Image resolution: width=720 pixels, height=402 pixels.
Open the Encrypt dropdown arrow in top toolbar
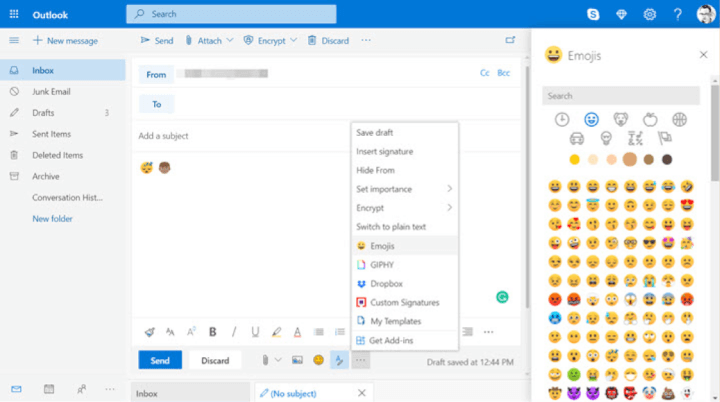(x=293, y=40)
